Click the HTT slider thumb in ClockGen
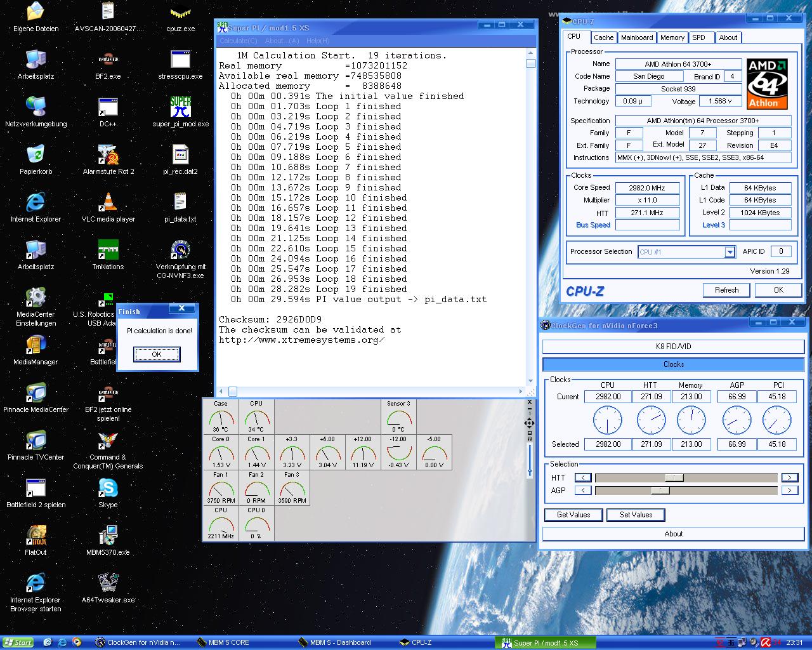 click(674, 477)
